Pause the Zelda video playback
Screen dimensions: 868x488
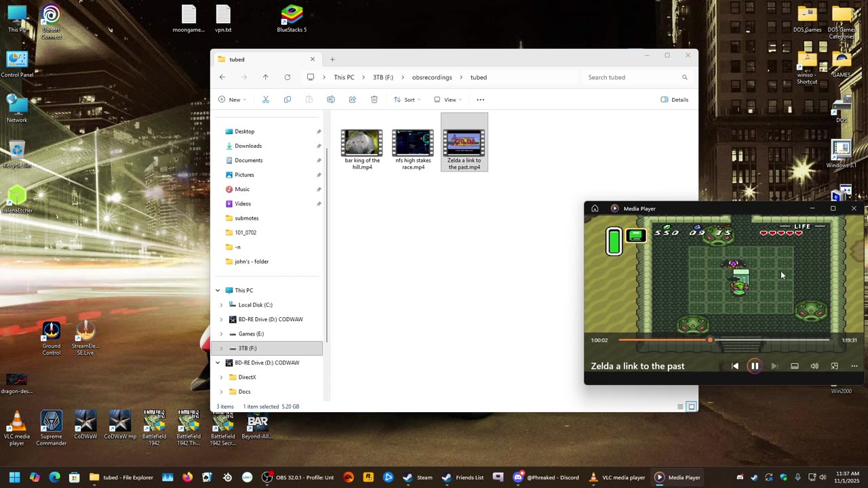pyautogui.click(x=755, y=366)
